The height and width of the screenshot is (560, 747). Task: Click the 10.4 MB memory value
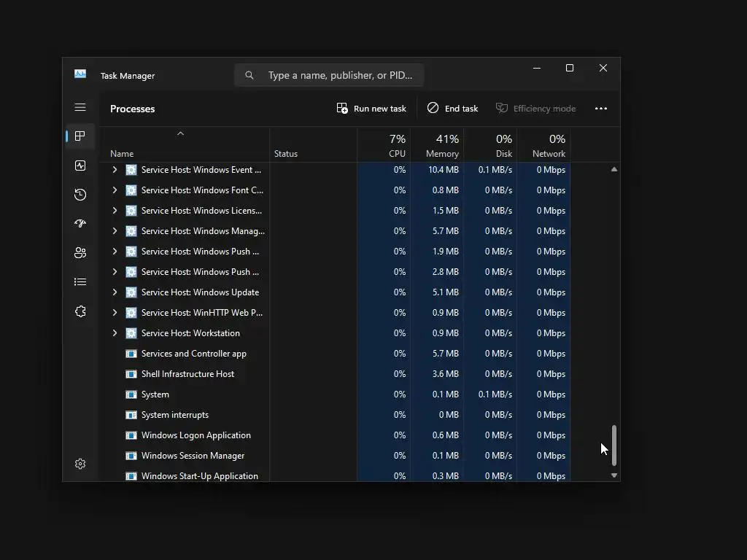[x=443, y=169]
